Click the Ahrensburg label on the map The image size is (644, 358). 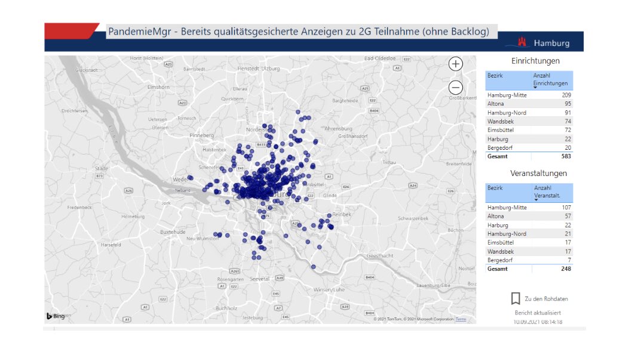coord(338,129)
